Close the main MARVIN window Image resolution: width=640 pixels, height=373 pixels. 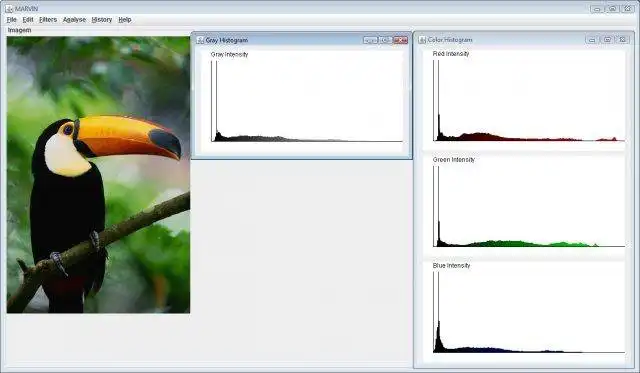point(628,9)
